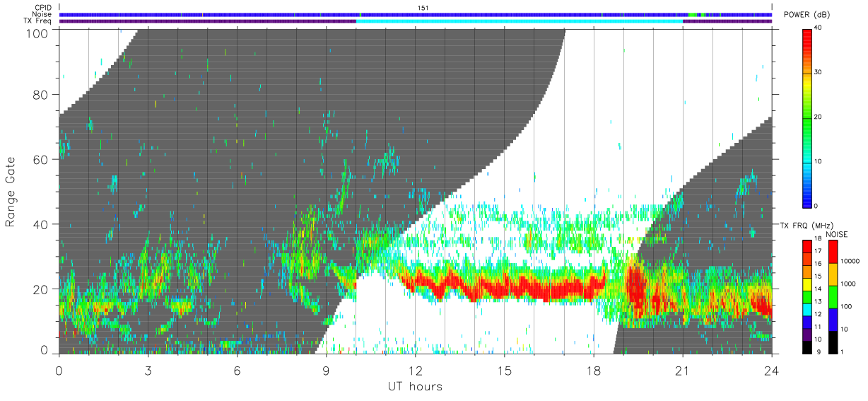Click the '30' label on power colorbar
The image size is (868, 401).
pyautogui.click(x=819, y=73)
